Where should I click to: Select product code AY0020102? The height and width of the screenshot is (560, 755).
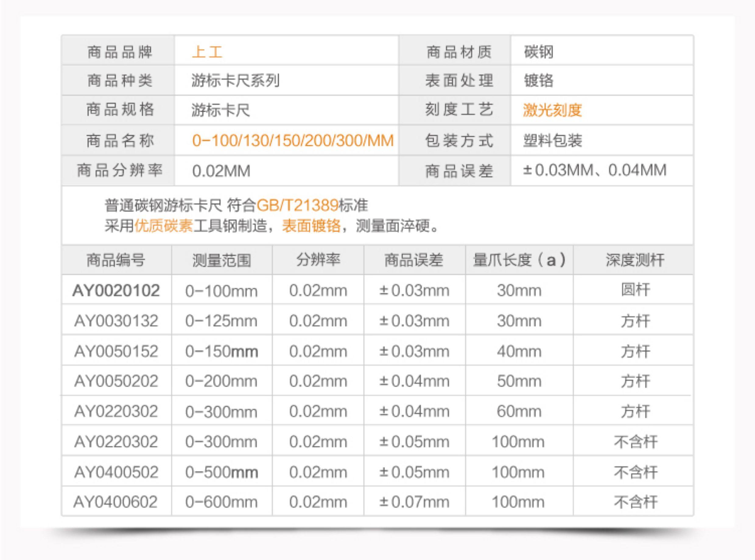116,291
